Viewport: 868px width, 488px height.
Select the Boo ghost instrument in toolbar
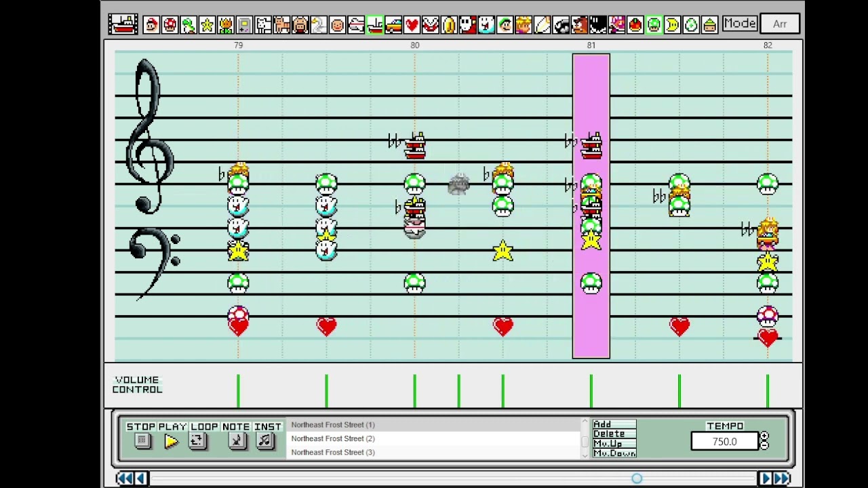486,24
